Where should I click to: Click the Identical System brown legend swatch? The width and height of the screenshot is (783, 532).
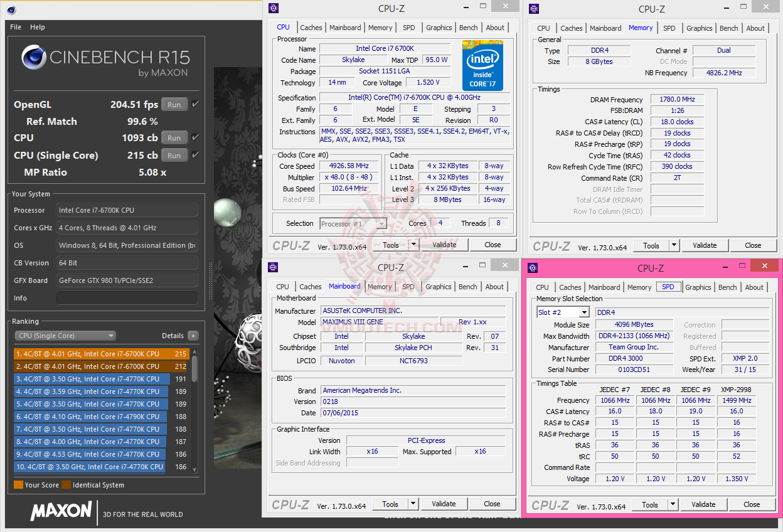66,485
